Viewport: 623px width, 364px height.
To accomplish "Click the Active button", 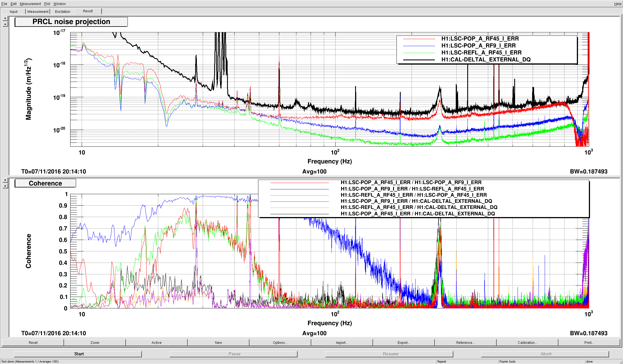I will point(157,342).
